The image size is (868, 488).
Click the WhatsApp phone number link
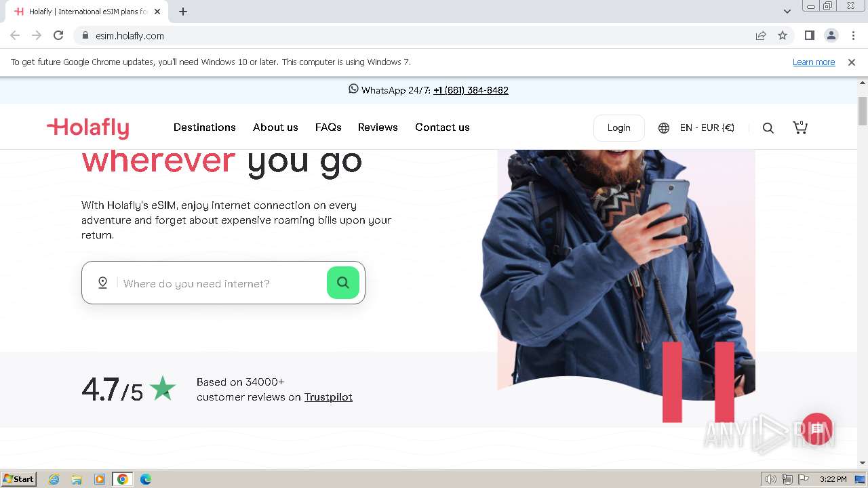click(471, 90)
